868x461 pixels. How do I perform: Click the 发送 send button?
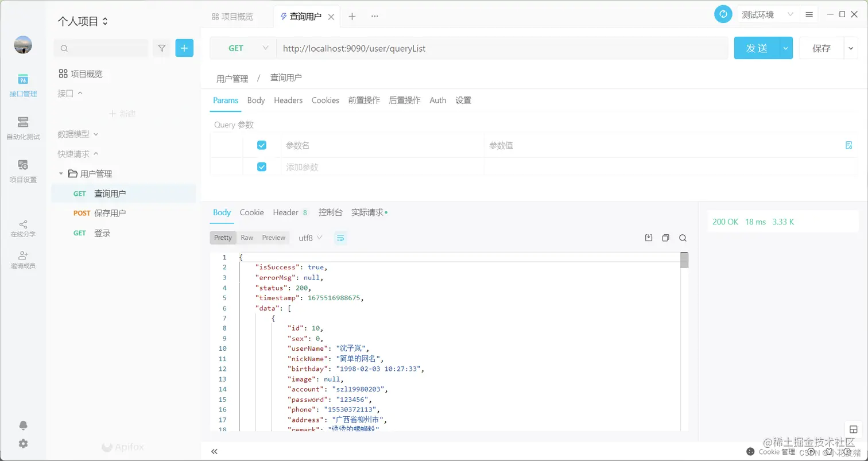[x=757, y=48]
